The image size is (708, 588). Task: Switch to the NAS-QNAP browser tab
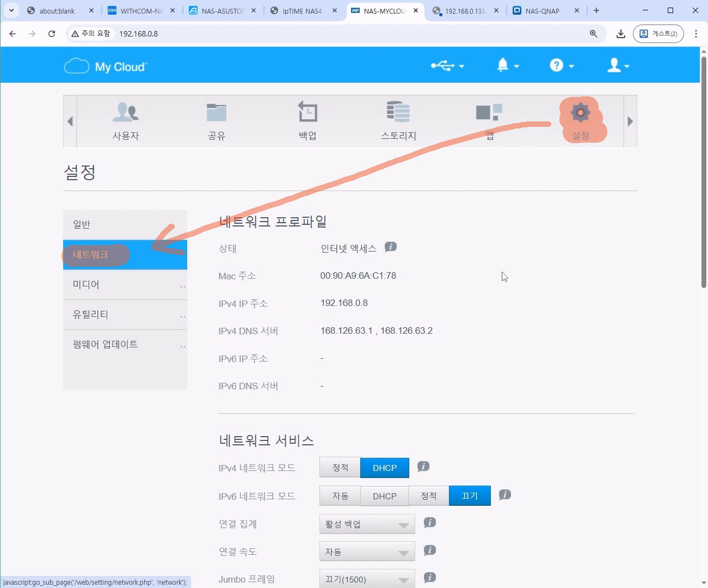pyautogui.click(x=542, y=11)
